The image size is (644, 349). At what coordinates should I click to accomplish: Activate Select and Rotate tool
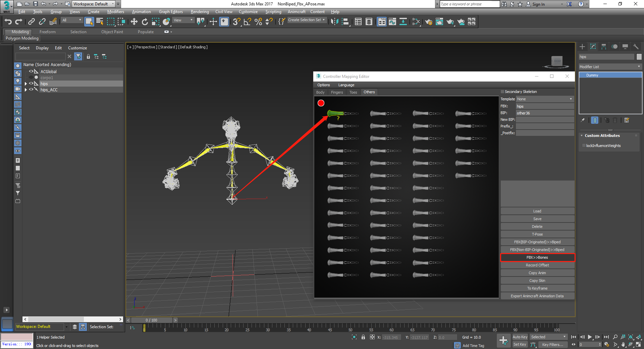click(x=145, y=22)
